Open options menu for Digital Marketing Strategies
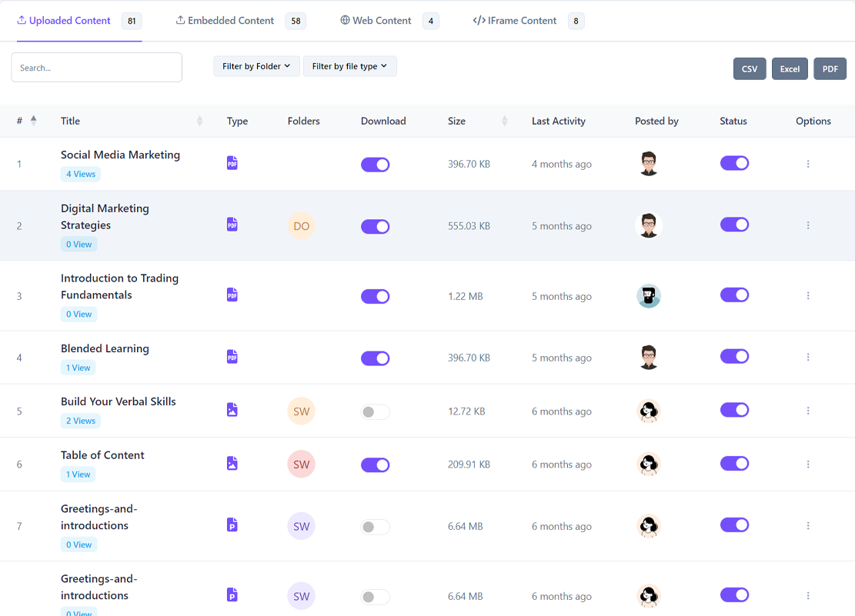The height and width of the screenshot is (616, 855). [808, 225]
